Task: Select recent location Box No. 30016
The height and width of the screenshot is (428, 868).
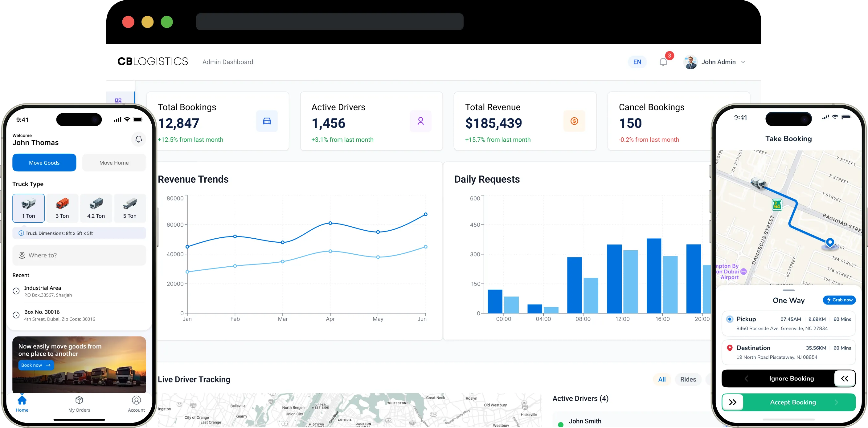Action: tap(79, 315)
